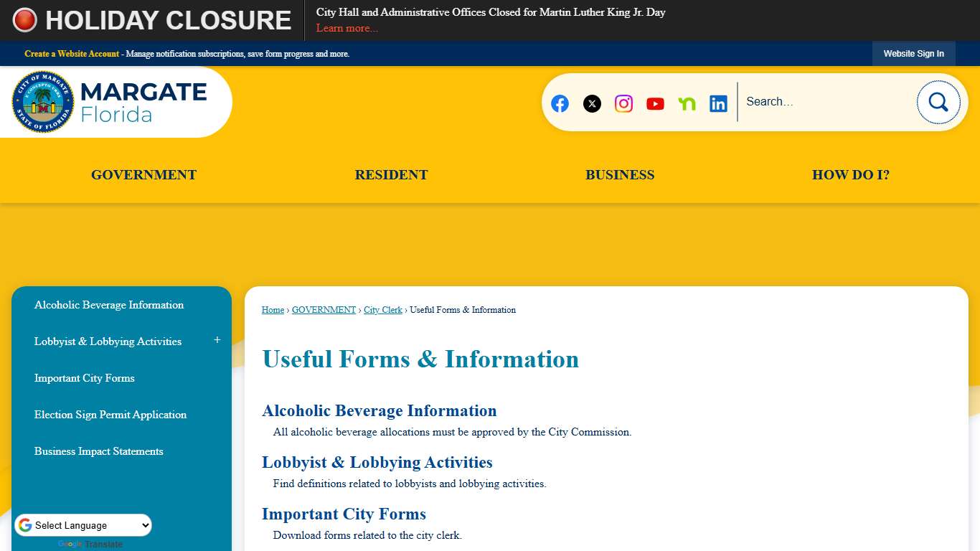Select the RESIDENT menu item
This screenshot has height=551, width=980.
click(391, 174)
